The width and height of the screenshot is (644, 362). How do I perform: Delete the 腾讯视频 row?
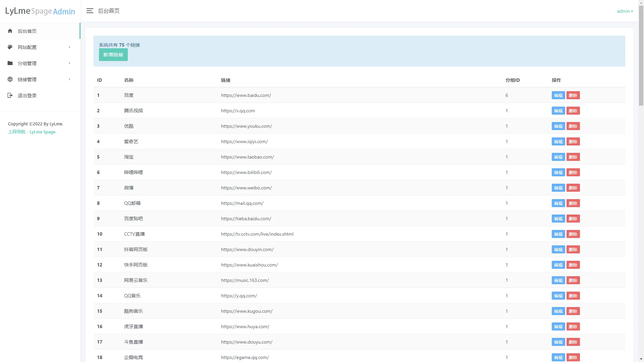point(573,111)
